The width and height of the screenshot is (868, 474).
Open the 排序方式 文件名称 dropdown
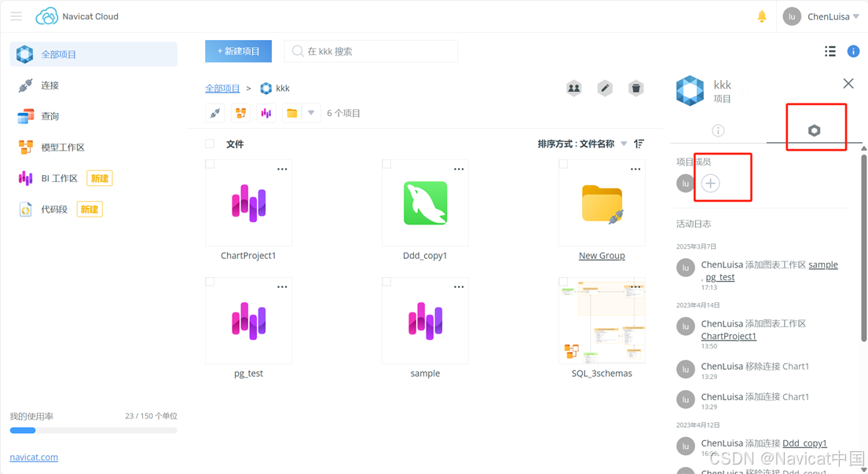pos(582,144)
